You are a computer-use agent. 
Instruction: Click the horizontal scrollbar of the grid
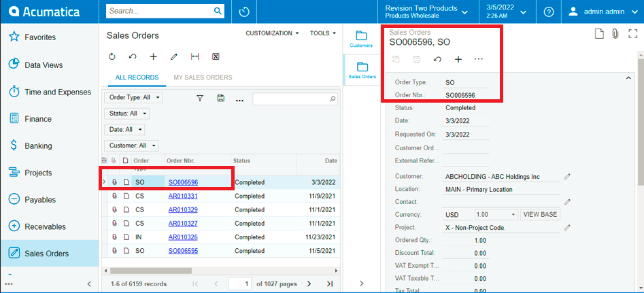(151, 271)
